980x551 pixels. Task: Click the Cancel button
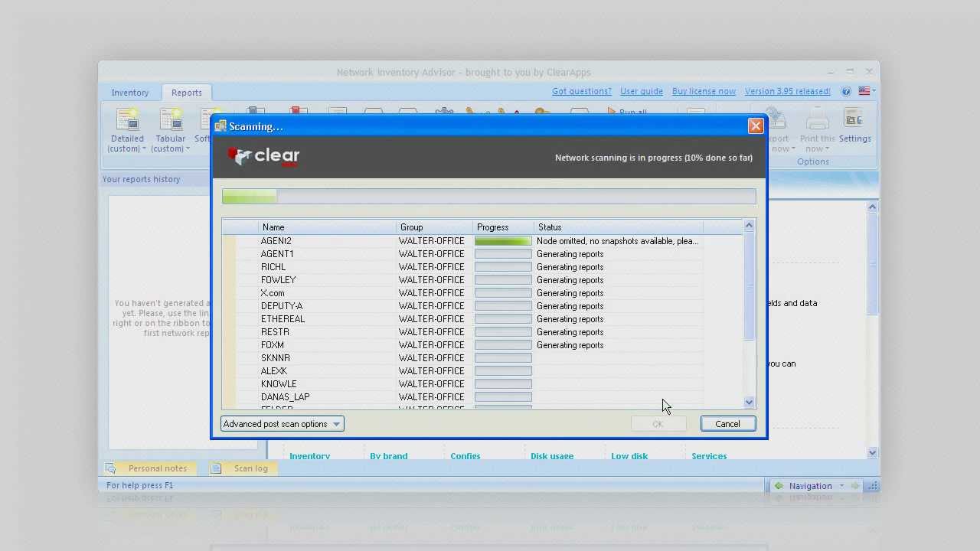[x=727, y=424]
